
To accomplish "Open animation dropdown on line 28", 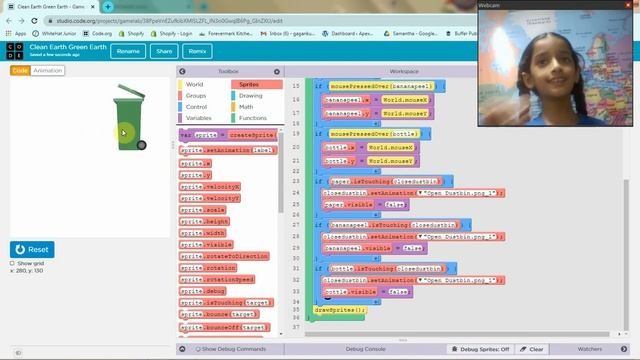I will tap(420, 236).
